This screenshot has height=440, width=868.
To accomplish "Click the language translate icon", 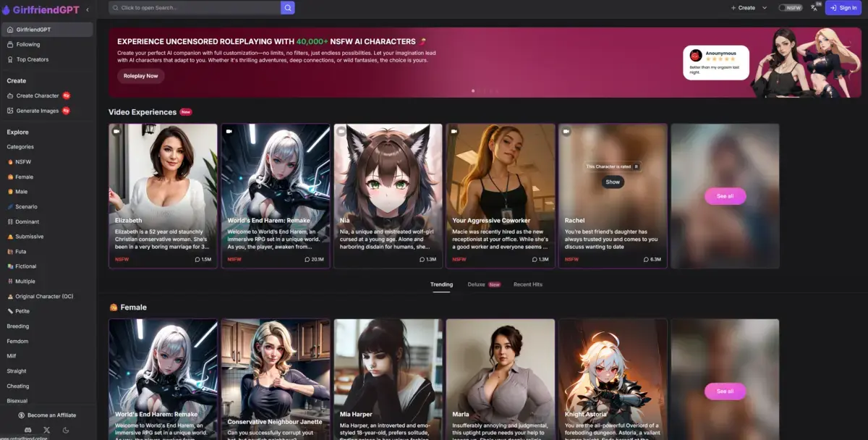I will pyautogui.click(x=814, y=8).
